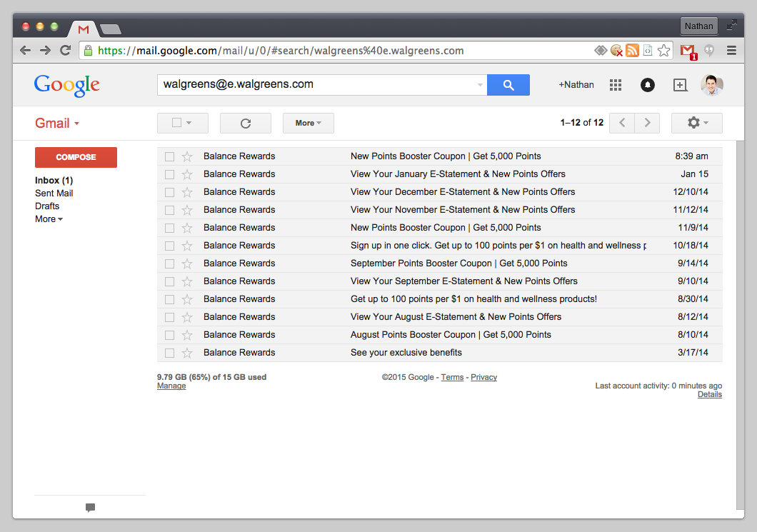The image size is (757, 532).
Task: Click the Google logo
Action: [67, 86]
